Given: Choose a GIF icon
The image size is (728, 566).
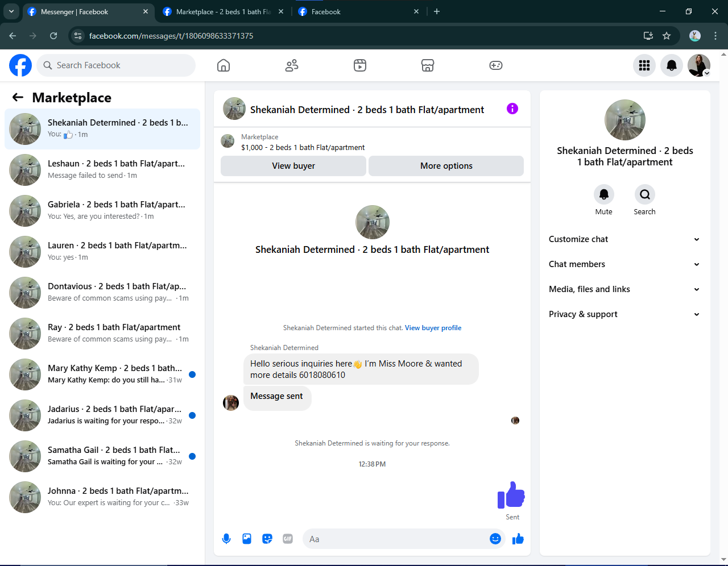Looking at the screenshot, I should [x=288, y=539].
